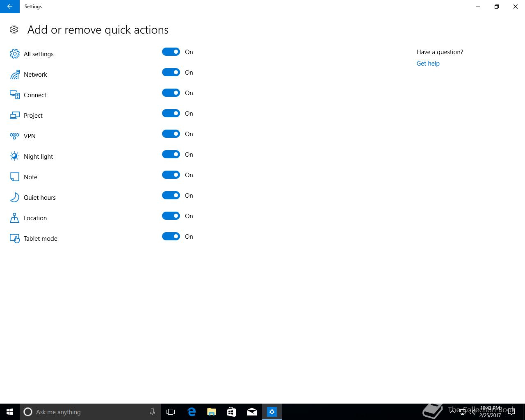Restore down the Settings window
The height and width of the screenshot is (420, 525).
tap(497, 7)
